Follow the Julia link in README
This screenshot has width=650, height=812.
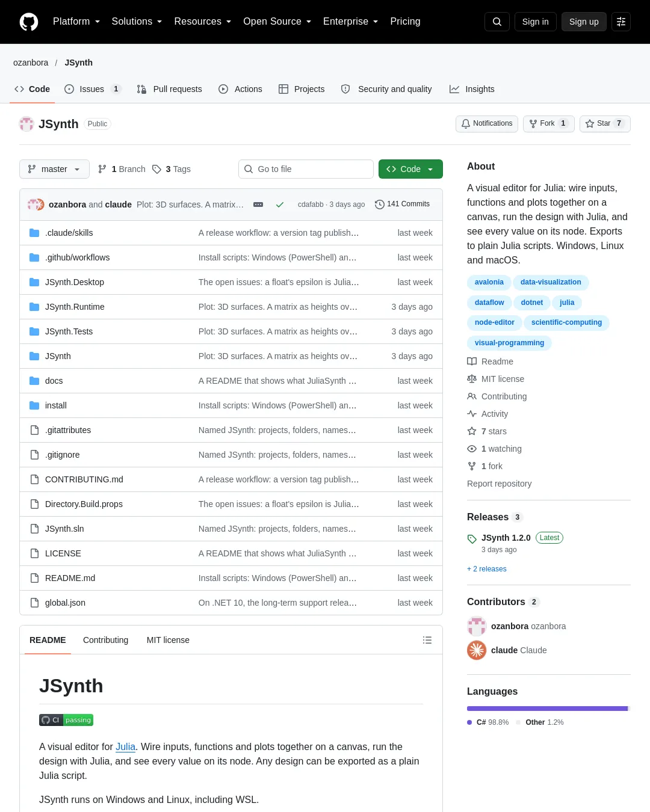tap(125, 746)
